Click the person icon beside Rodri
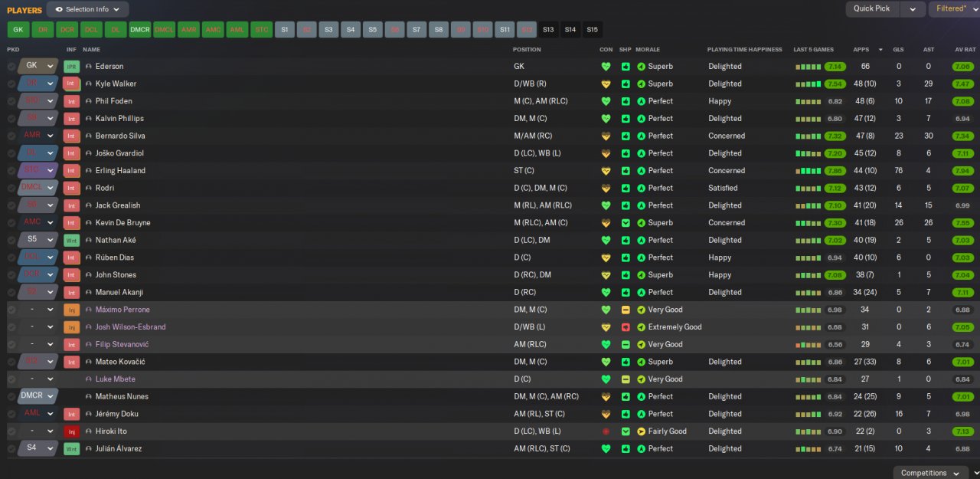Viewport: 980px width, 479px height. tap(89, 188)
